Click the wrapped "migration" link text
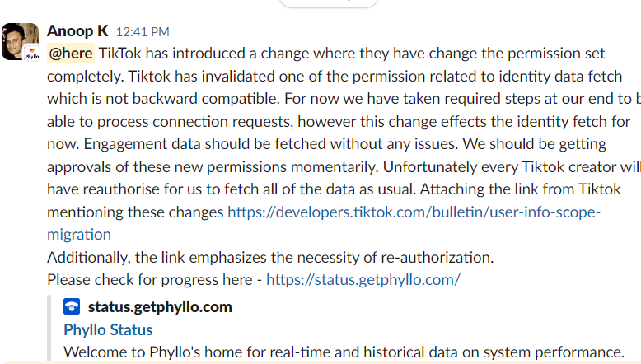 tap(79, 234)
